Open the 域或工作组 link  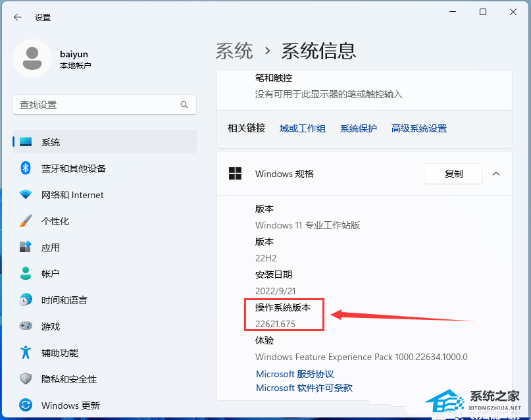303,128
